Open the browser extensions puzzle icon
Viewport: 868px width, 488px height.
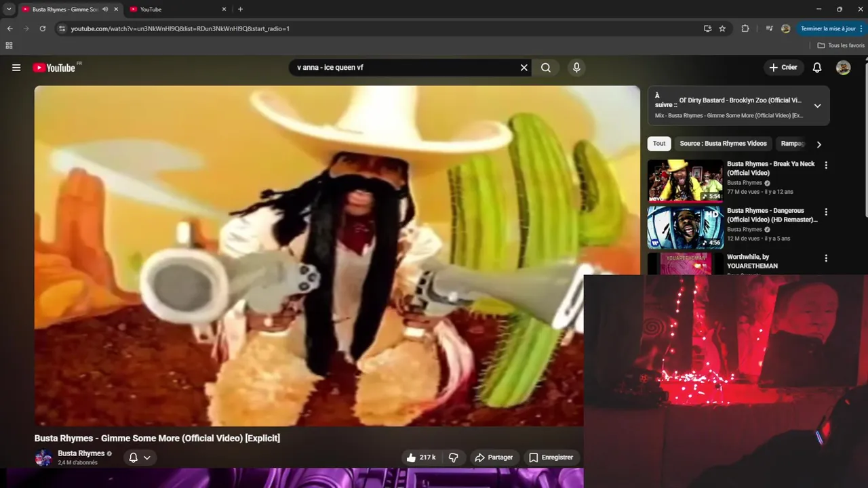(x=745, y=28)
